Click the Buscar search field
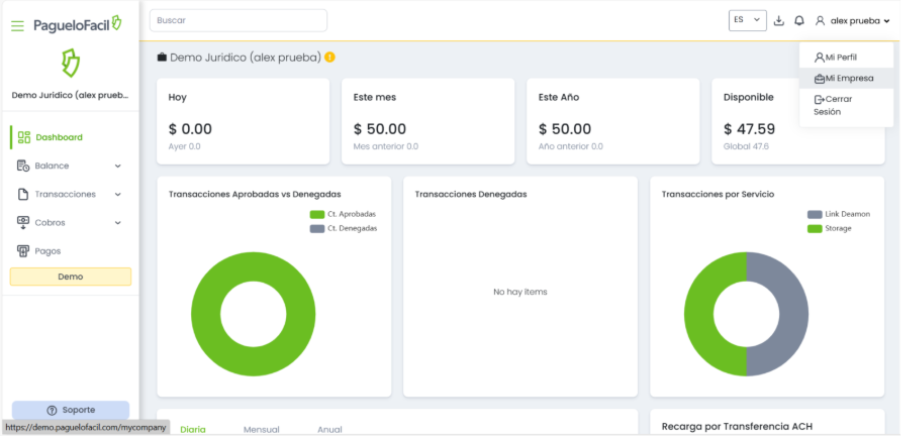Image resolution: width=901 pixels, height=436 pixels. pyautogui.click(x=238, y=20)
